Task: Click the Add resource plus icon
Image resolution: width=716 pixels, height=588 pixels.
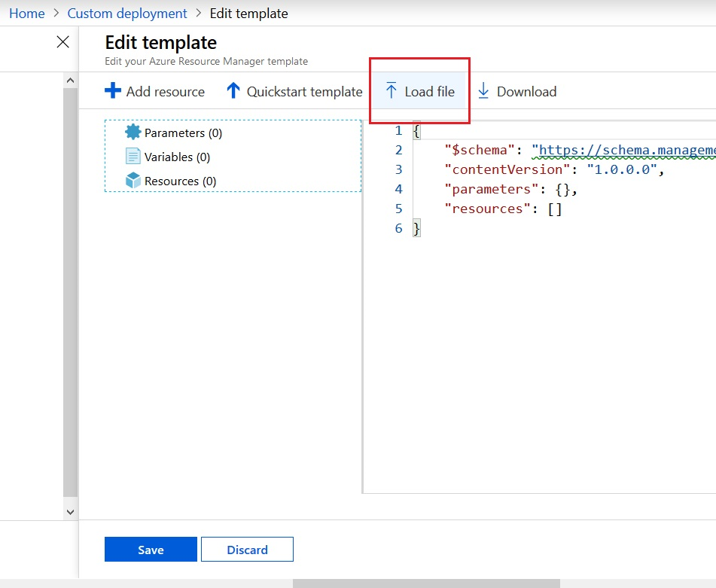Action: (113, 91)
